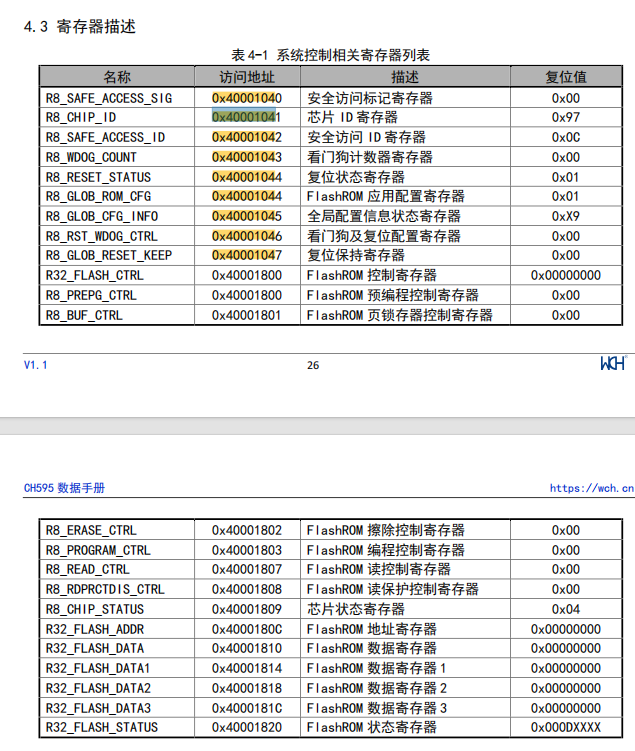Select the R8_CHIP_ID register name
This screenshot has width=635, height=751.
coord(81,117)
